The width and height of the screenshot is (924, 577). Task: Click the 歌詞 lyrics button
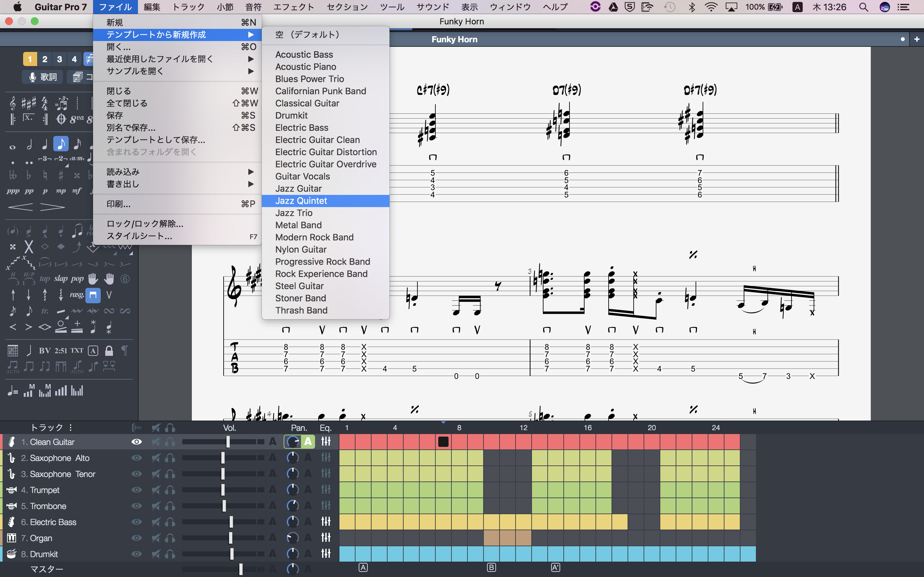(43, 77)
